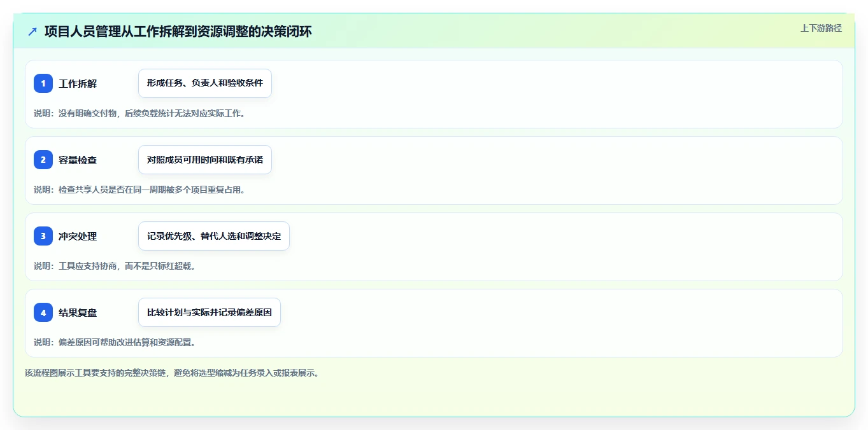
Task: Select step badge number 3
Action: tap(43, 236)
